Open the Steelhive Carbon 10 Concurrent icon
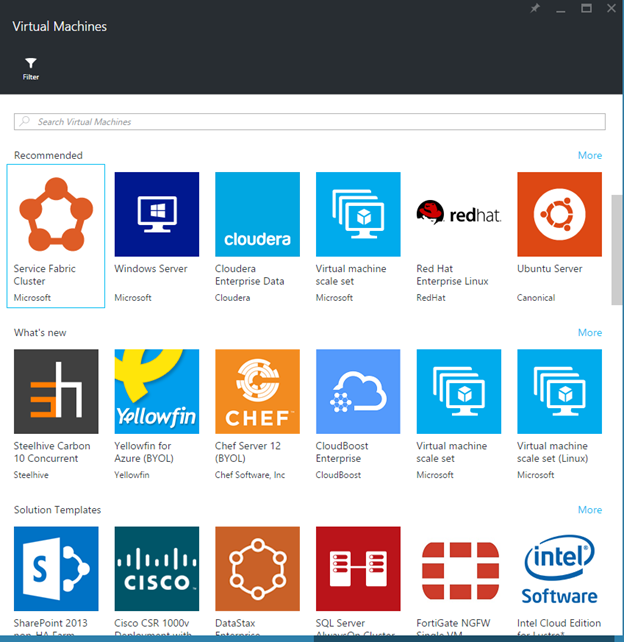This screenshot has width=624, height=642. pos(56,391)
